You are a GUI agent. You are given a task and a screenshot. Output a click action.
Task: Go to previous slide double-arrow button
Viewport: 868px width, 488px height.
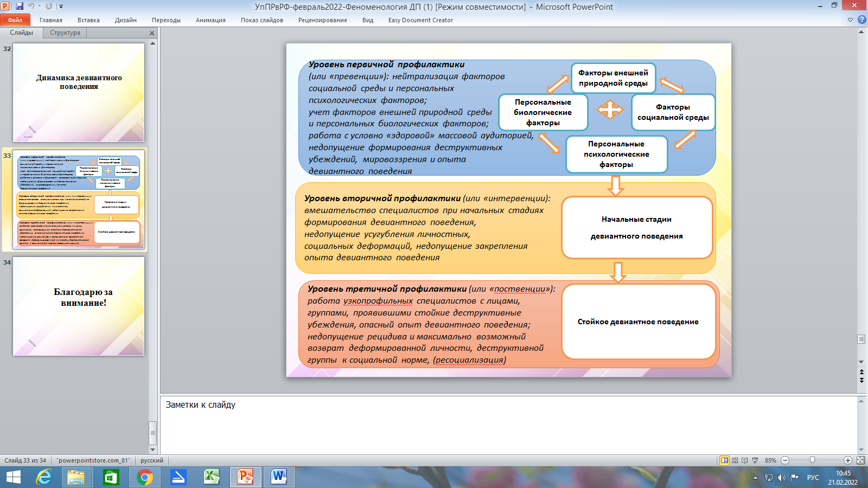tap(861, 371)
